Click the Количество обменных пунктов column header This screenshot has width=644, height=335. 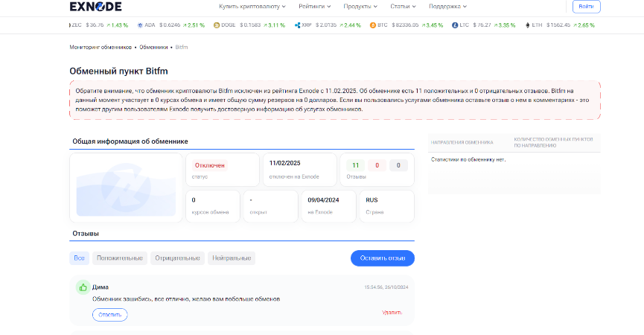pos(553,142)
